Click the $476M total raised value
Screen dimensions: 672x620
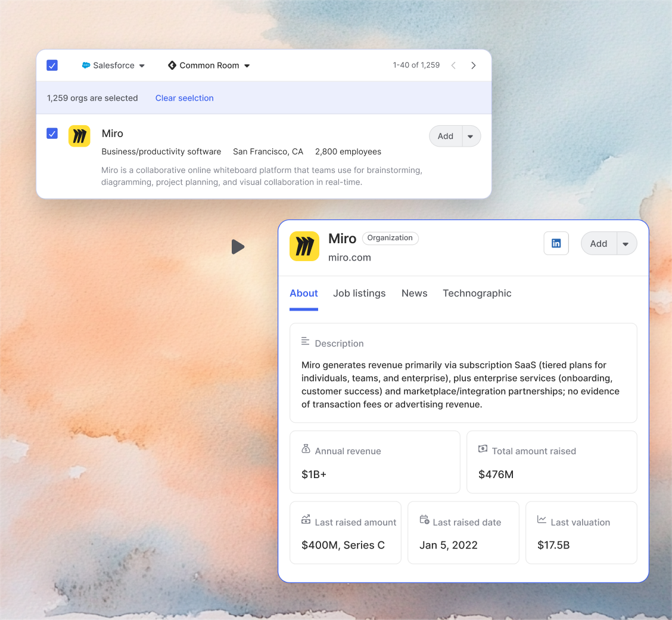click(496, 474)
